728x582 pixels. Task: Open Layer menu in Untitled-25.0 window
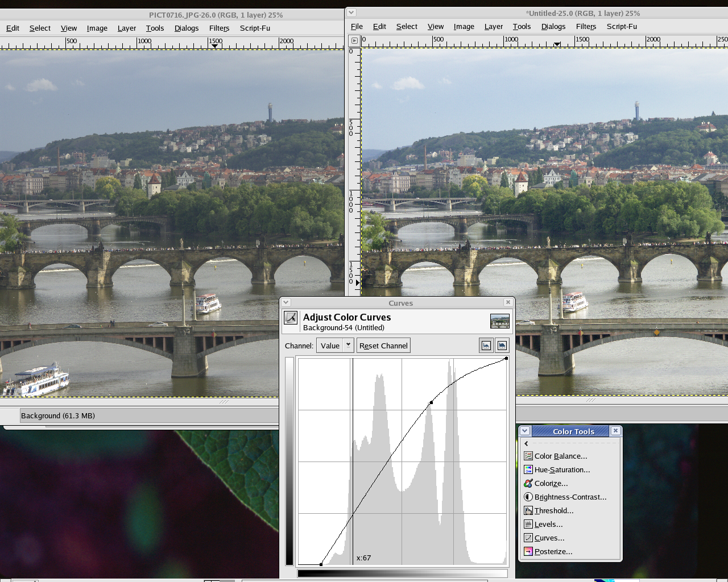[x=494, y=26]
